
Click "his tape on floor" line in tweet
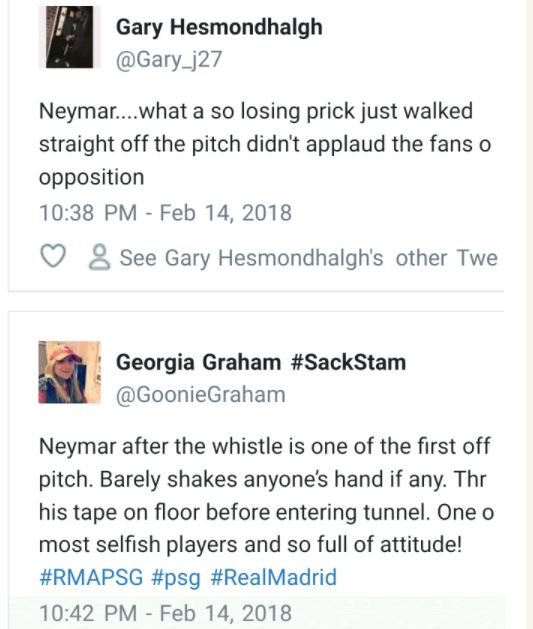pyautogui.click(x=266, y=512)
